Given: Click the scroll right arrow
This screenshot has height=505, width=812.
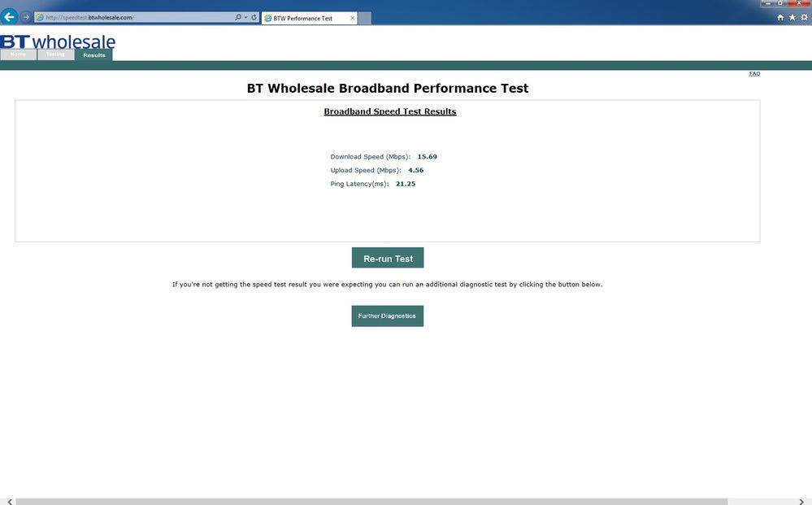Looking at the screenshot, I should pyautogui.click(x=801, y=502).
